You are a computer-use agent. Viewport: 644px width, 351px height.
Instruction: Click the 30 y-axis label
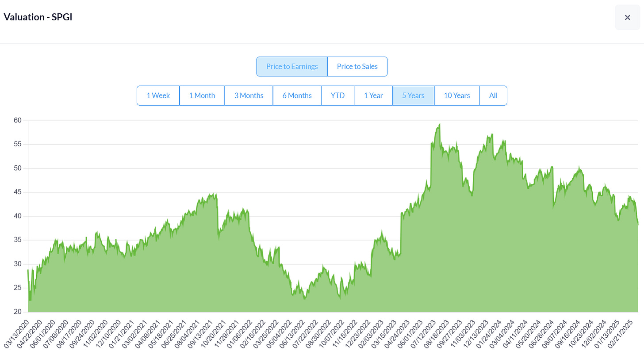(x=19, y=264)
